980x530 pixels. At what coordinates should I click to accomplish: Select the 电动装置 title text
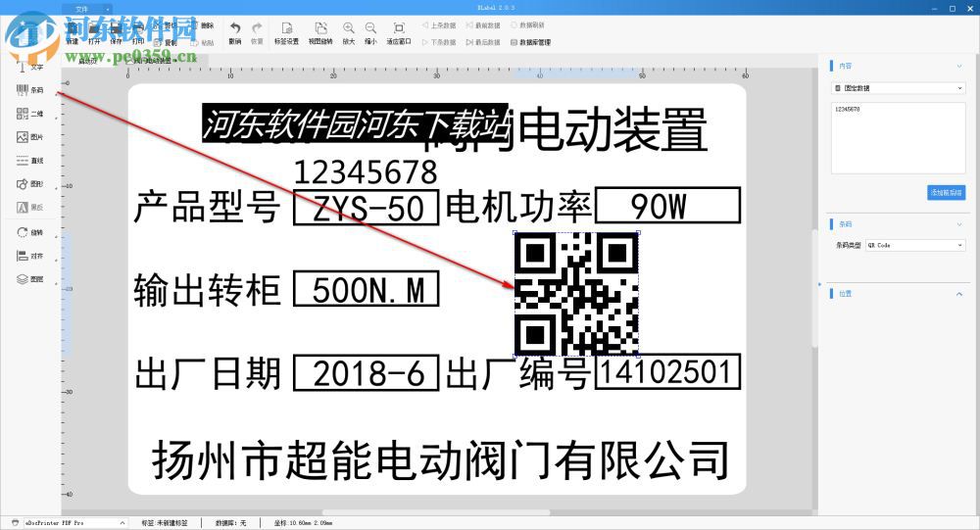coord(612,129)
